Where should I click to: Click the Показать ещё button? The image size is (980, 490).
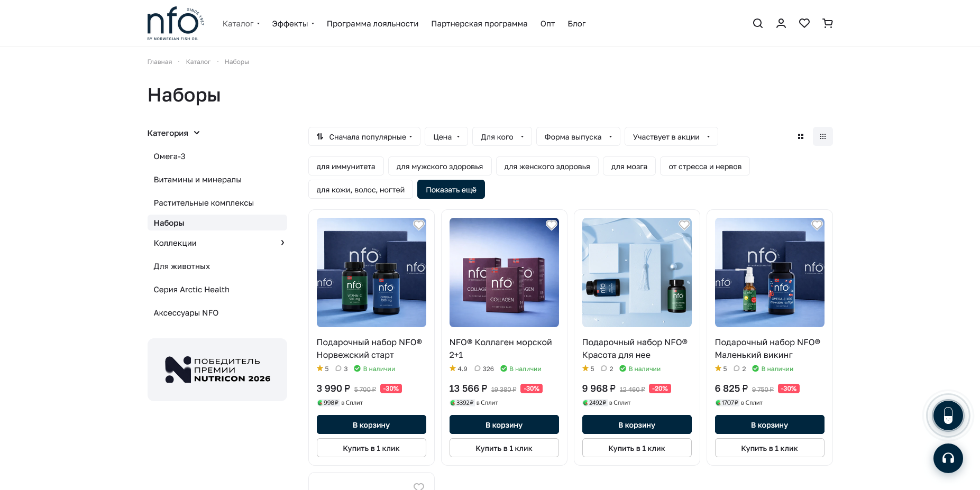click(451, 189)
